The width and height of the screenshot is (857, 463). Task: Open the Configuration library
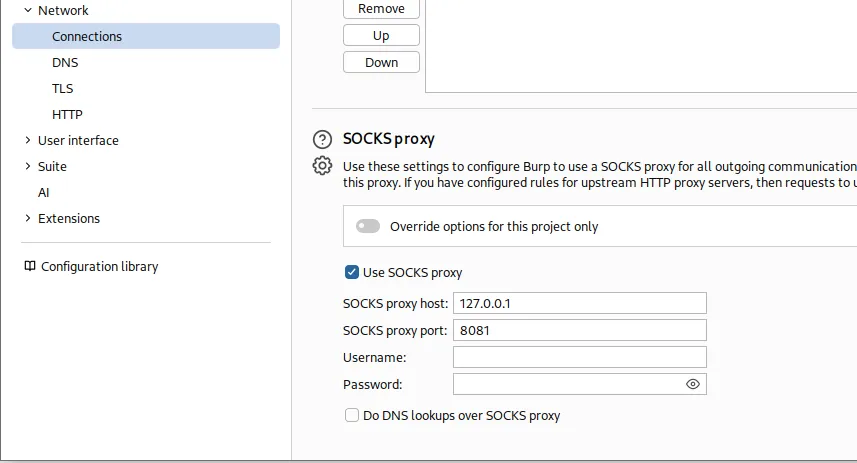(99, 266)
